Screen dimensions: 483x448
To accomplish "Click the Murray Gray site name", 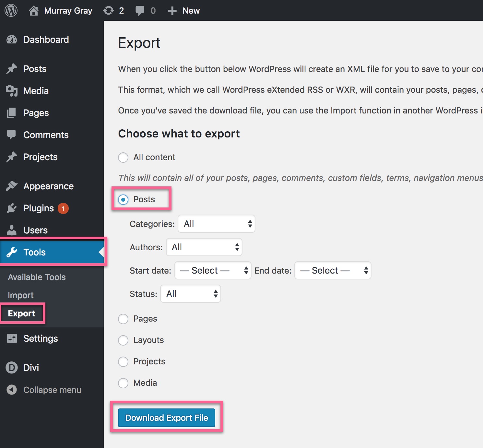I will point(68,11).
